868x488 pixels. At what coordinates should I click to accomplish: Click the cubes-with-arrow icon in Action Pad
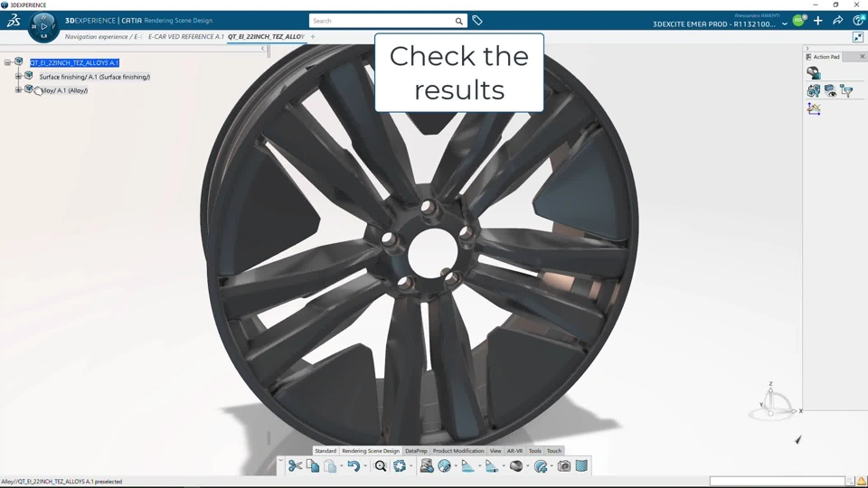(814, 90)
